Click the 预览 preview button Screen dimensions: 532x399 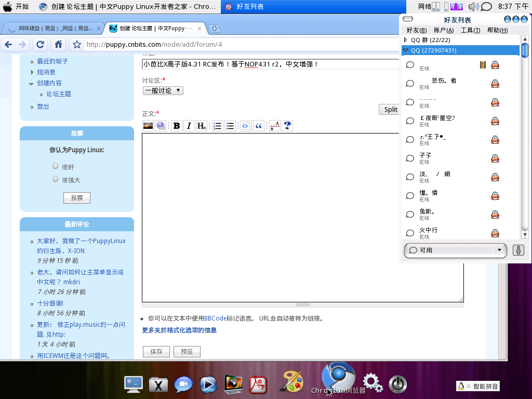[x=187, y=352]
